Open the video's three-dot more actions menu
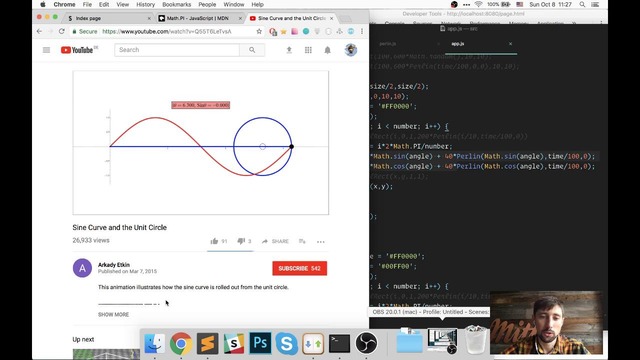The width and height of the screenshot is (640, 360). pos(321,242)
